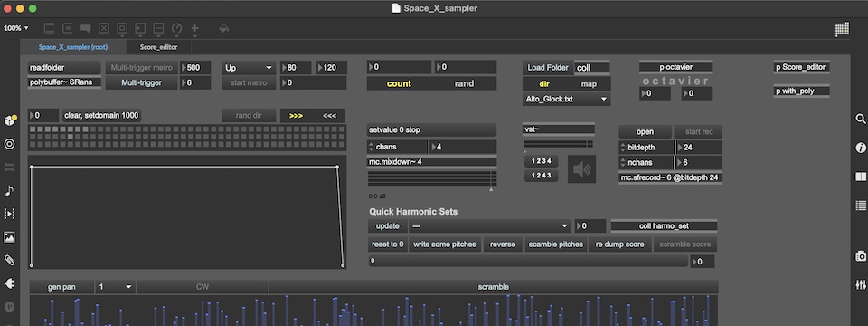
Task: Open the 'nchans' attribute selector
Action: tap(646, 162)
